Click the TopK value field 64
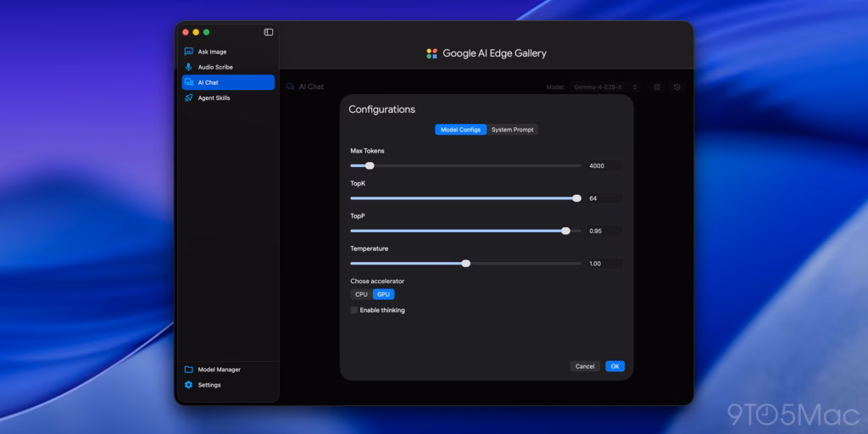 pyautogui.click(x=604, y=198)
